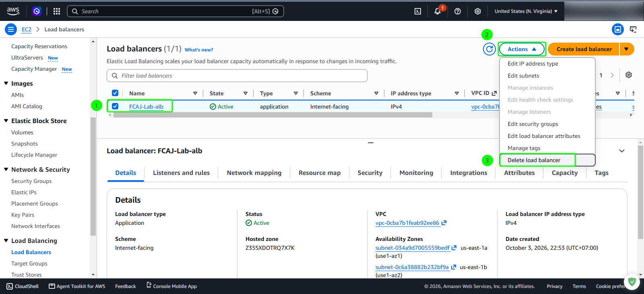
Task: Open the FCAJ-Lab-alb load balancer link
Action: pos(146,107)
